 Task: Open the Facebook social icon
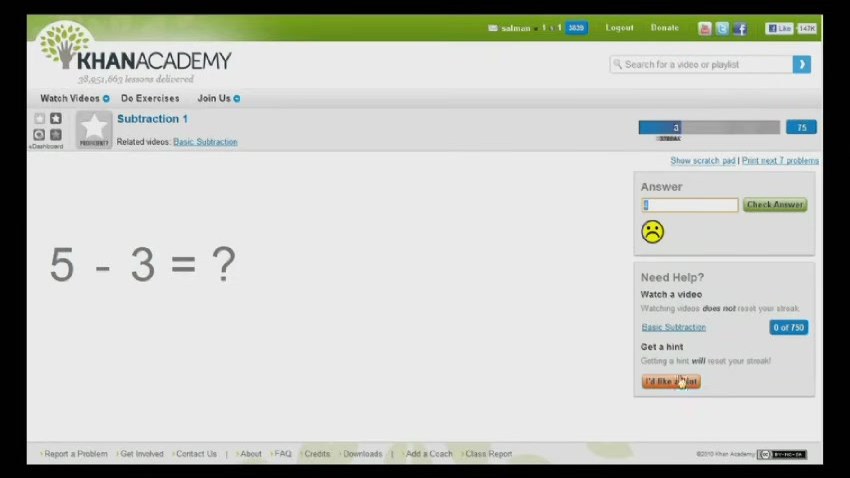point(740,29)
